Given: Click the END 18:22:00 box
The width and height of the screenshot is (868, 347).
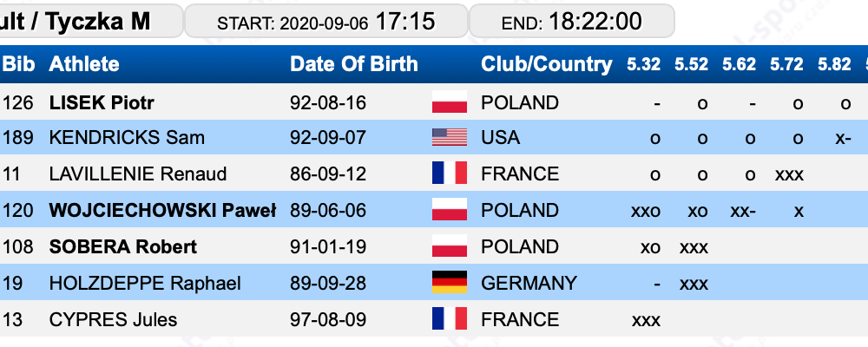Looking at the screenshot, I should click(572, 21).
